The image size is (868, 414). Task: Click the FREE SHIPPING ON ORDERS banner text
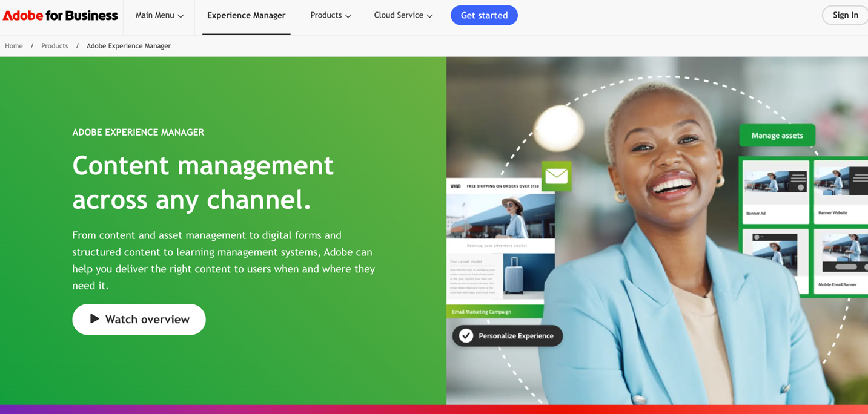502,186
